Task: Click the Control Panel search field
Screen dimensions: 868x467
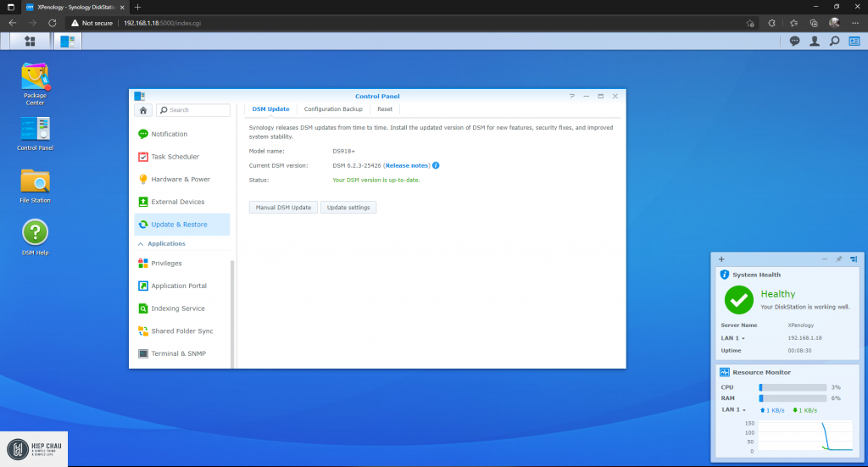Action: [193, 110]
